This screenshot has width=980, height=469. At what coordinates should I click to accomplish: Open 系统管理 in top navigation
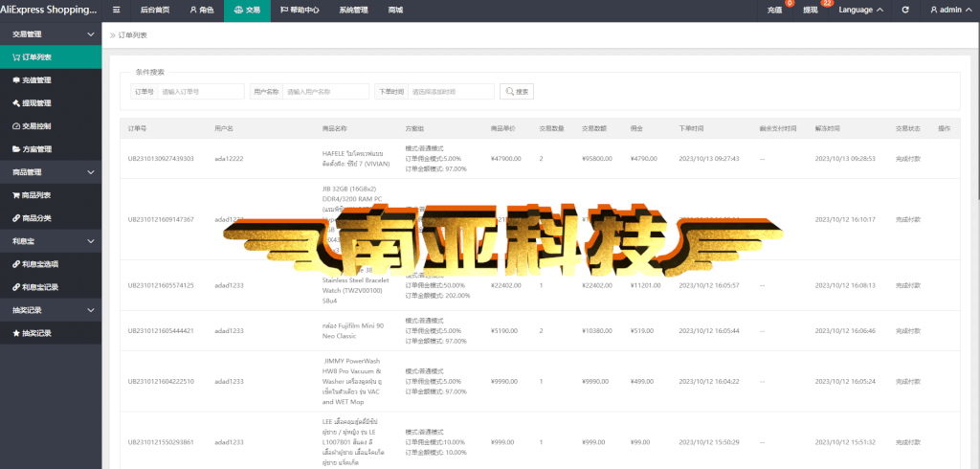[353, 10]
